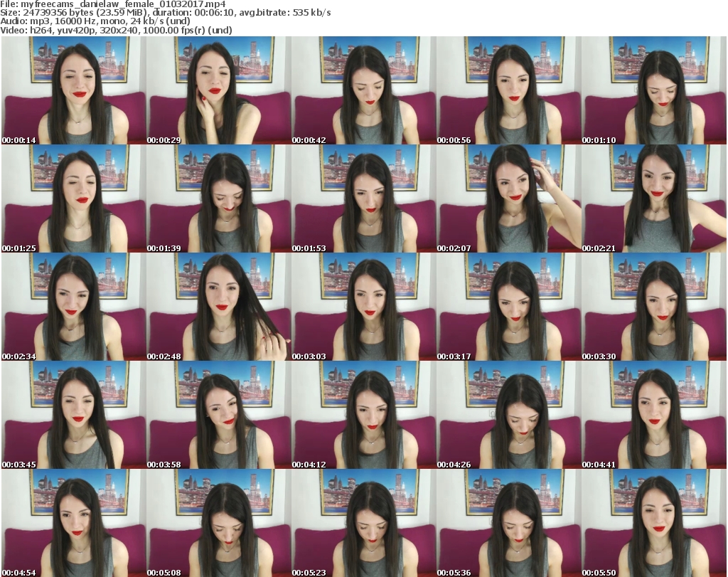Click the 'File:' name line in header
The image size is (728, 577).
pos(113,4)
